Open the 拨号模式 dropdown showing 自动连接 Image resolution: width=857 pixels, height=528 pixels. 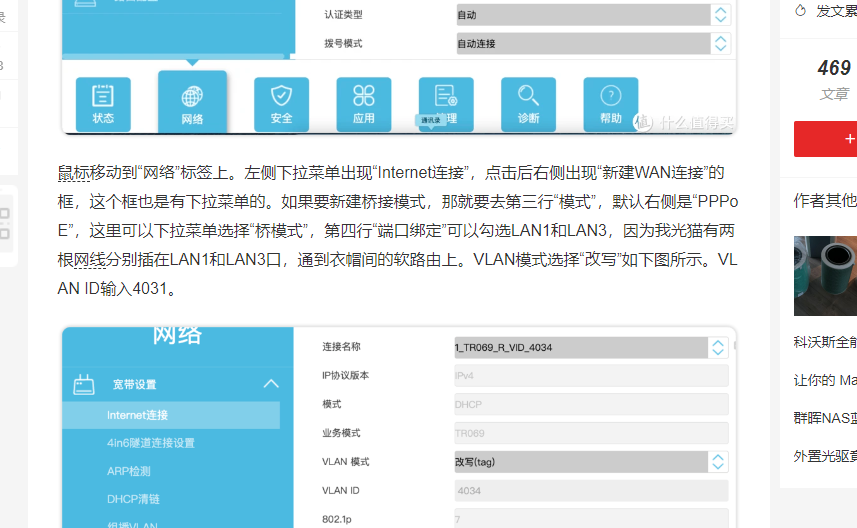pos(592,44)
